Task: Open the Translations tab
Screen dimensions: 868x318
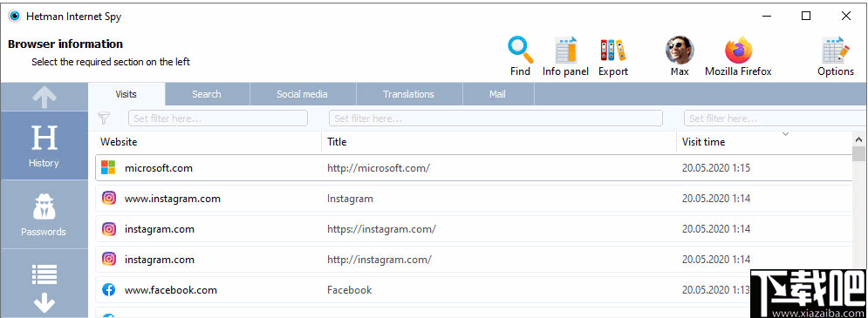Action: point(408,94)
